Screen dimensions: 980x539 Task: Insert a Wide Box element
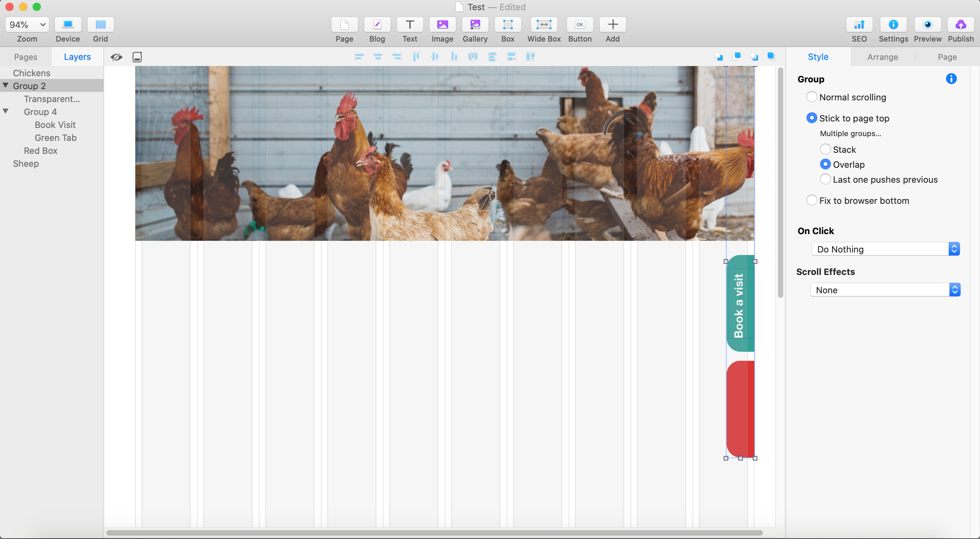[544, 25]
